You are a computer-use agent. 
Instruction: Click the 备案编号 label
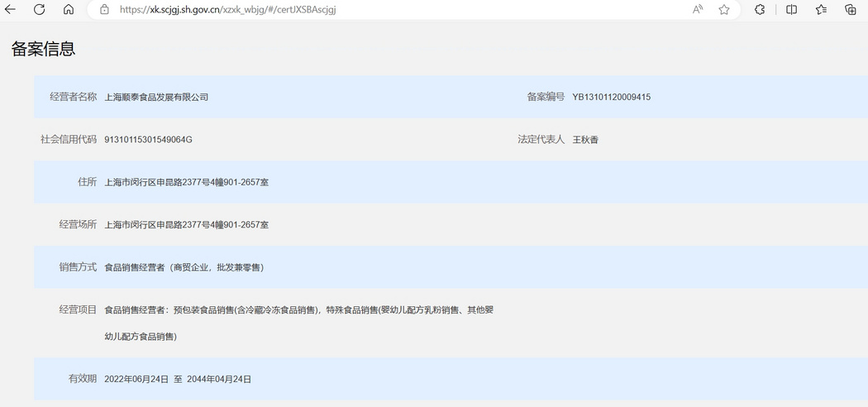click(546, 97)
